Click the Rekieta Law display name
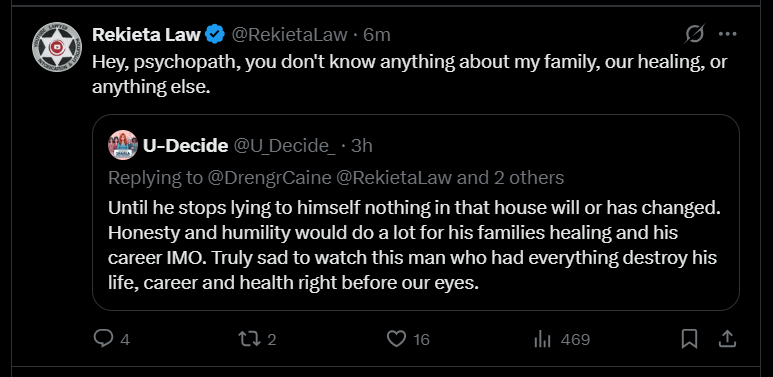Image resolution: width=773 pixels, height=377 pixels. tap(146, 34)
